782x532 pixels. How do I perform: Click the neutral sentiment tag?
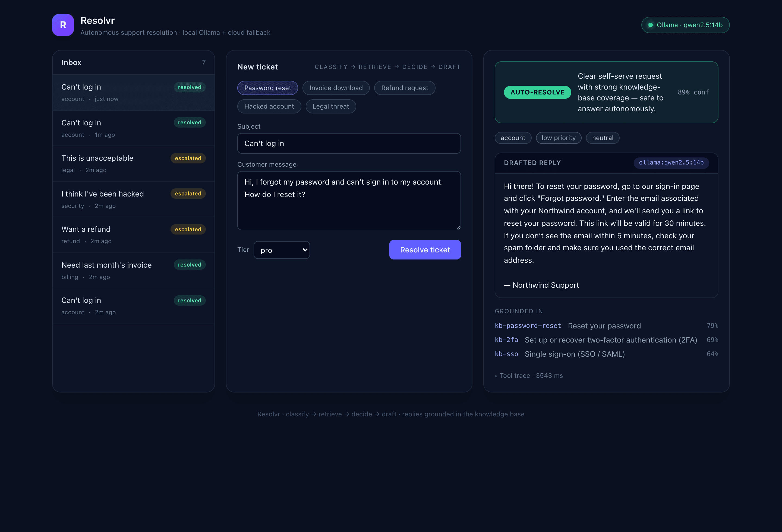[x=602, y=138]
